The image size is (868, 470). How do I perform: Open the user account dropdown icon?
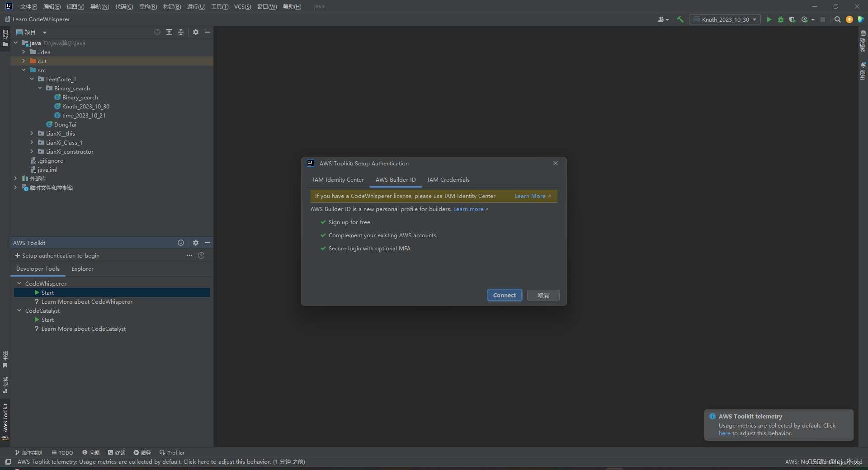coord(663,19)
